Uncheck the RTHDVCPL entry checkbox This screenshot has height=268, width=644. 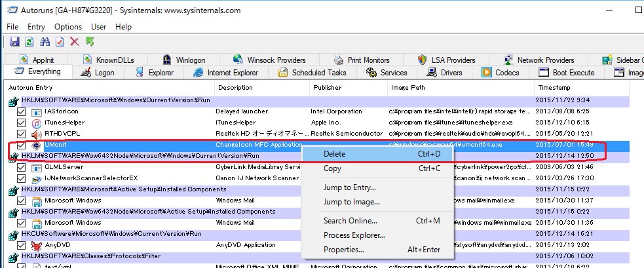tap(22, 134)
